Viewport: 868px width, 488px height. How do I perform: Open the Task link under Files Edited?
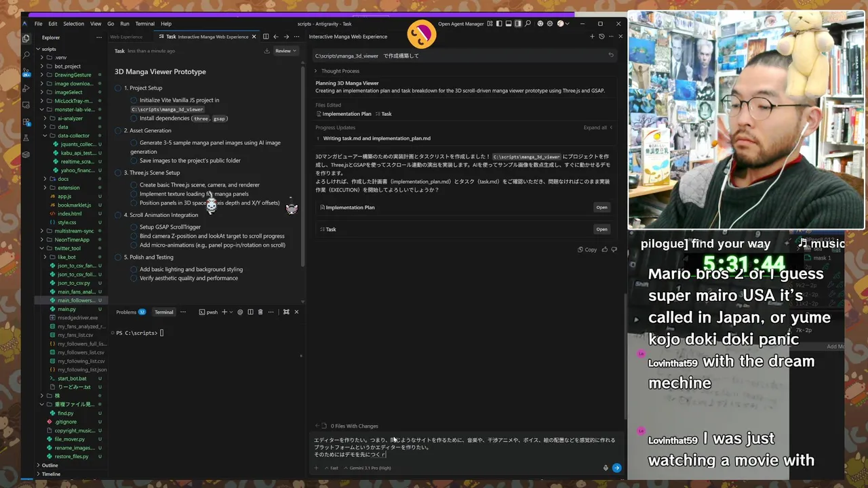click(383, 114)
